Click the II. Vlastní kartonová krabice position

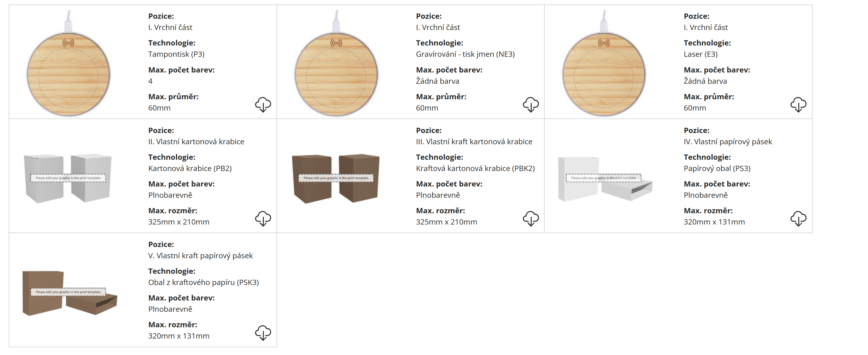[196, 141]
